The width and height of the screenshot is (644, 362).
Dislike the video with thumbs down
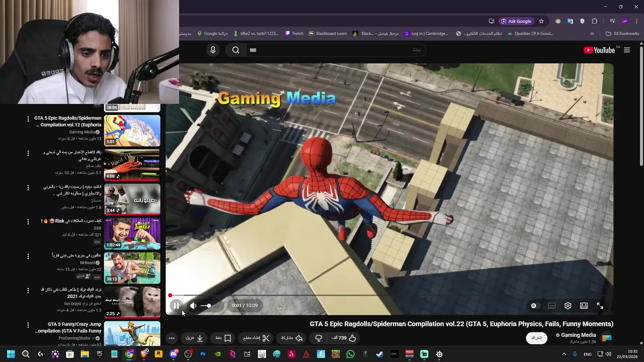pos(318,338)
